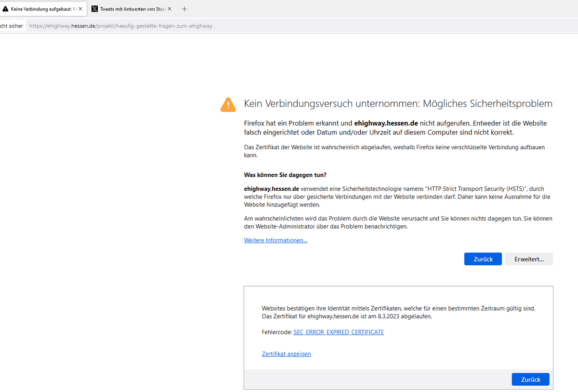Click the paragraph starting 'Am wahrscheinlichsten wird'
Screen dimensions: 578x392
(x=398, y=222)
